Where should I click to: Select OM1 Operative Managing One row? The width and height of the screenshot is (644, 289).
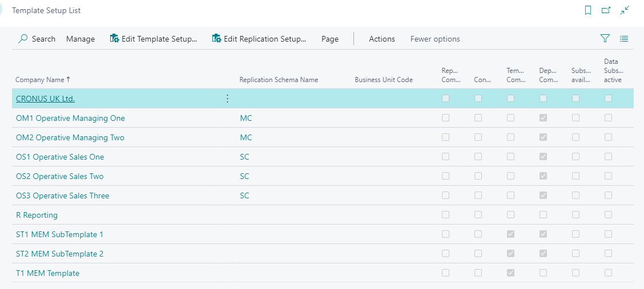pos(323,118)
